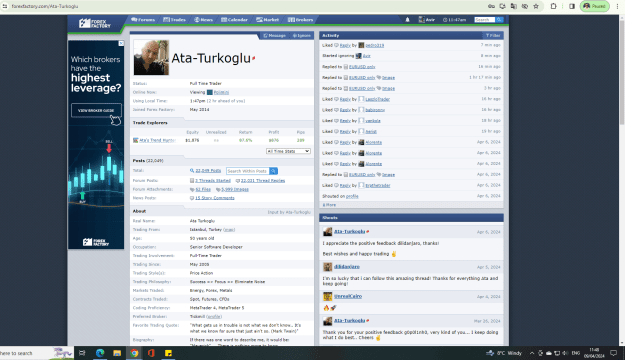Click View Broker Guide ad button
This screenshot has width=625, height=360.
click(x=96, y=110)
